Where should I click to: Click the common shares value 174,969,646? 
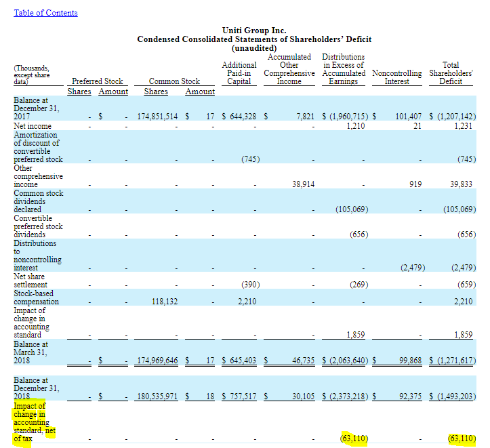pyautogui.click(x=157, y=361)
